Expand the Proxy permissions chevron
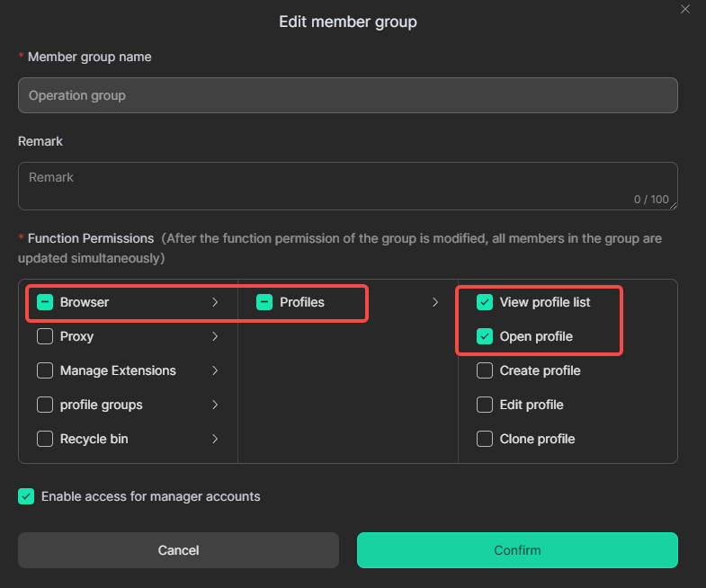The width and height of the screenshot is (706, 588). click(215, 336)
